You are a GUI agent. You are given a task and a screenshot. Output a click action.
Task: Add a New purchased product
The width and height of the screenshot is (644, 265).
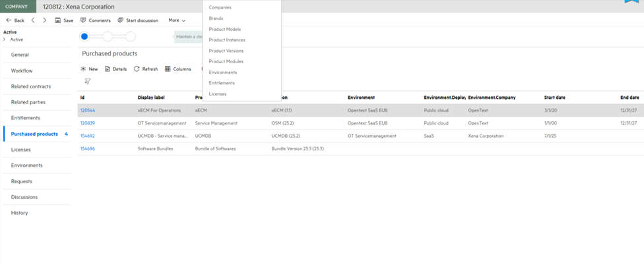point(88,69)
